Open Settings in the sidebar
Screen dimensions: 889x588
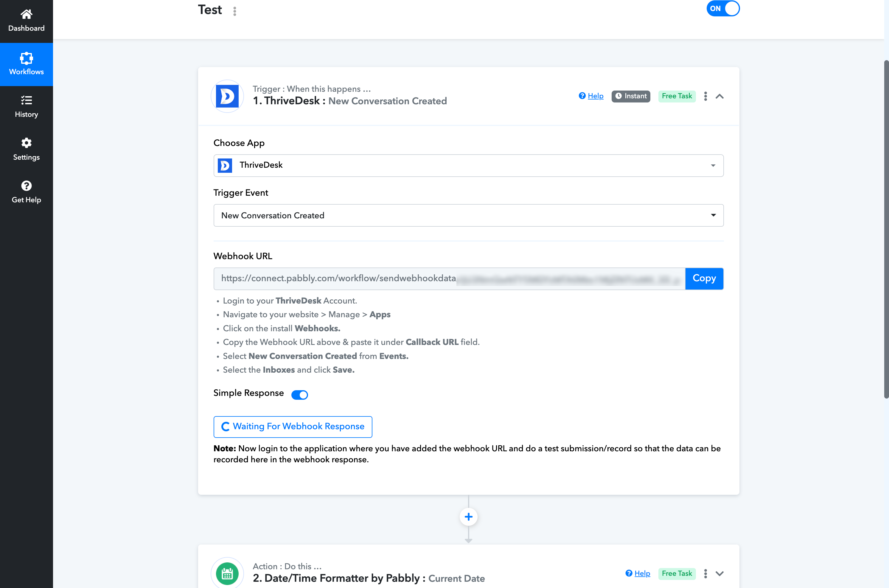tap(26, 150)
